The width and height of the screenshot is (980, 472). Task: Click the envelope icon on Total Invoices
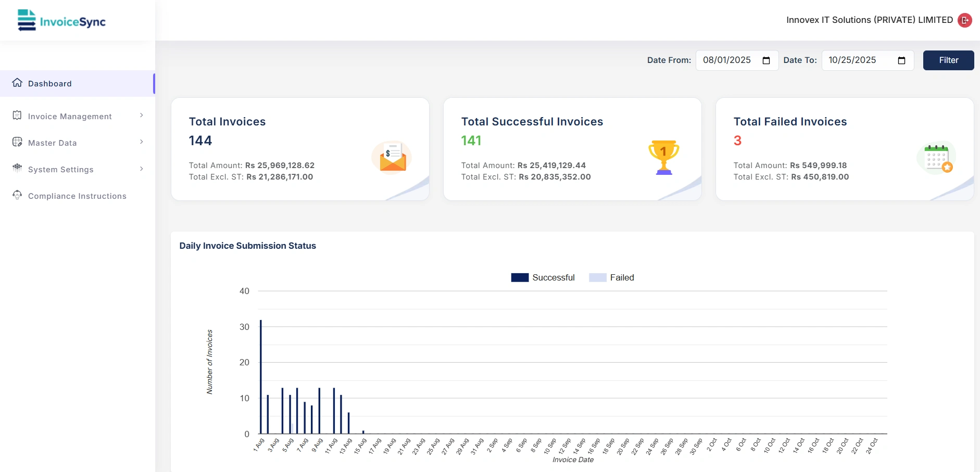392,157
